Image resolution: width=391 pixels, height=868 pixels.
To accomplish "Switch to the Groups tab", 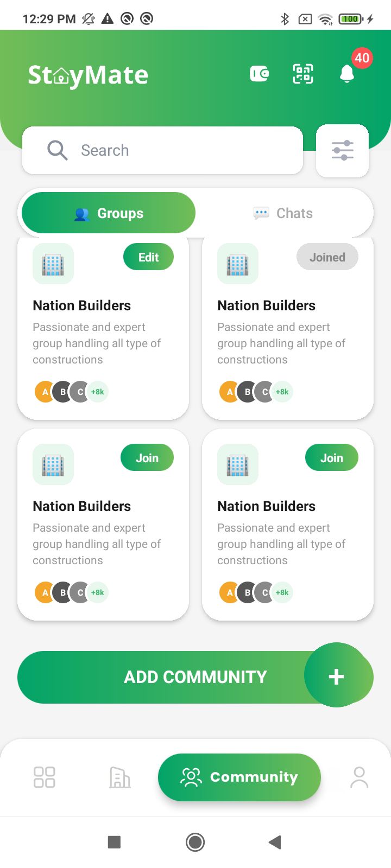I will tap(109, 213).
